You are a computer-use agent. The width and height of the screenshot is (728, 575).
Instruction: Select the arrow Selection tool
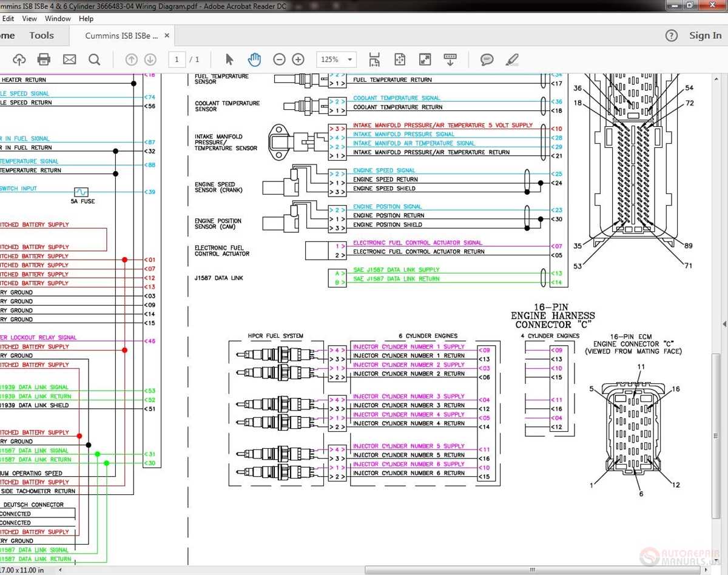coord(229,59)
